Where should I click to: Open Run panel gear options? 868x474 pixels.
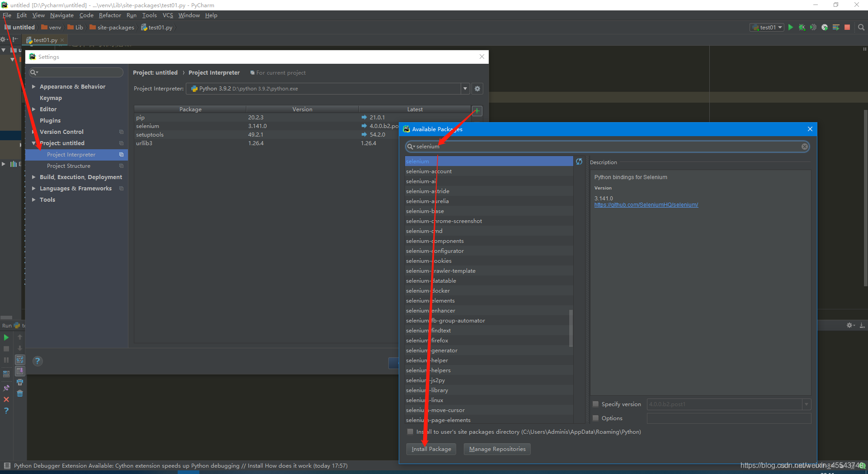pos(850,325)
